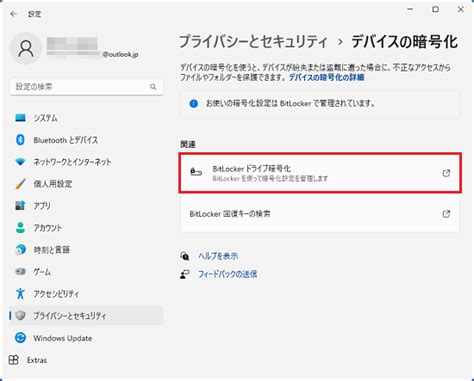This screenshot has height=381, width=474.
Task: Click the game controller icon
Action: tap(20, 272)
